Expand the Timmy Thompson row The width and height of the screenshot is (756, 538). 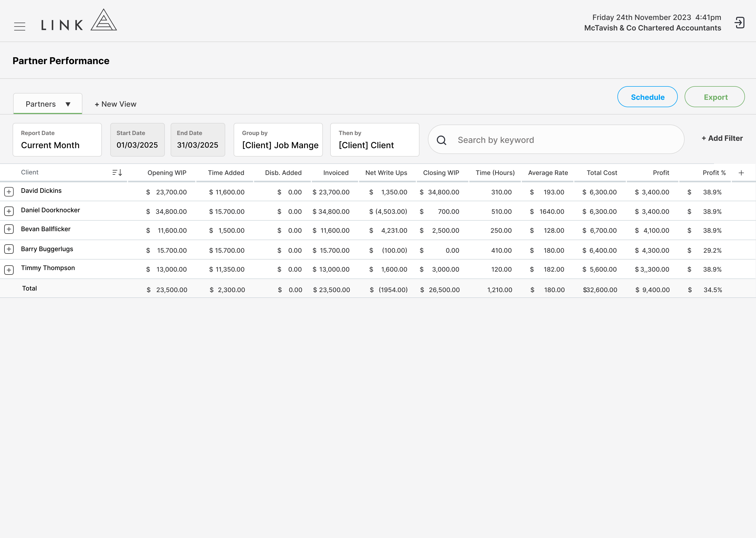point(9,270)
